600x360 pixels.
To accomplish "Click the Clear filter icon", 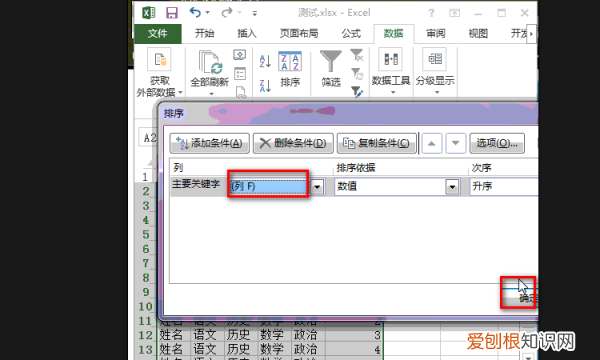I will click(x=357, y=55).
